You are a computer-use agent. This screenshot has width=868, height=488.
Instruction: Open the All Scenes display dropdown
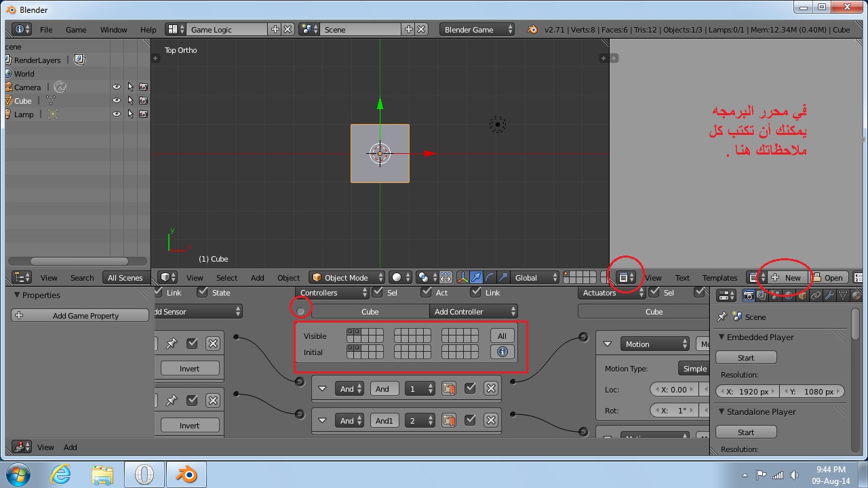[x=125, y=277]
